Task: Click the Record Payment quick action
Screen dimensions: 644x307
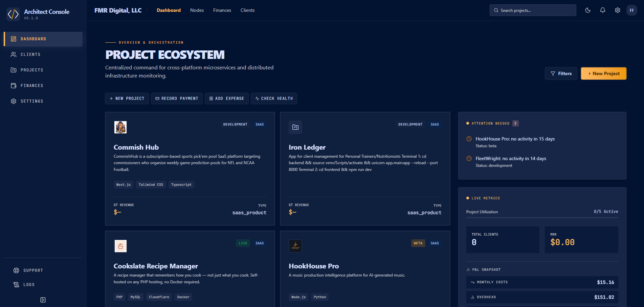Action: click(177, 98)
